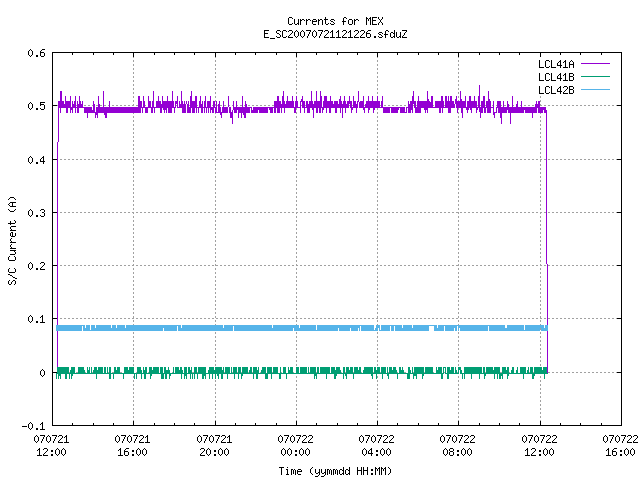Click the y-axis label "S/C Current (A)"
Screen dimensions: 640x480
click(12, 240)
